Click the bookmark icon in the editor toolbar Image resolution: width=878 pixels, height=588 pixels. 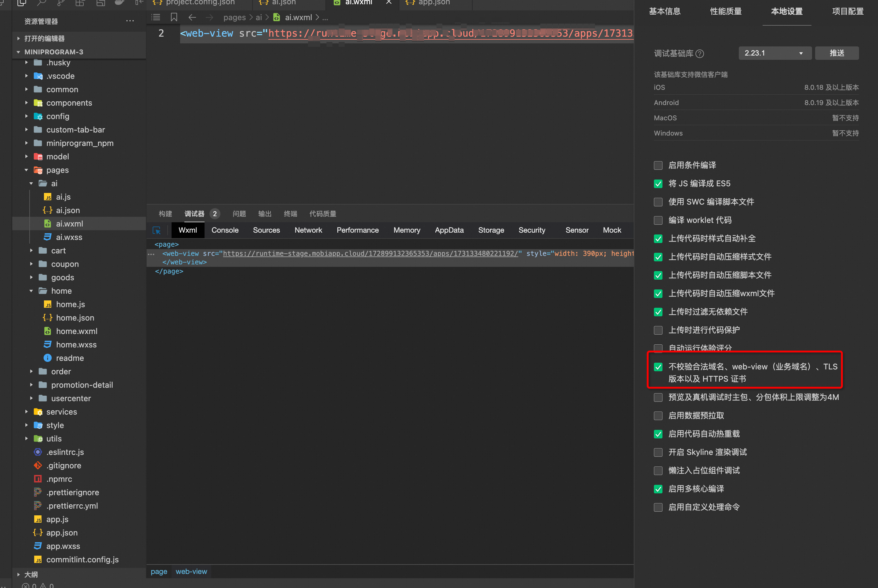coord(174,17)
